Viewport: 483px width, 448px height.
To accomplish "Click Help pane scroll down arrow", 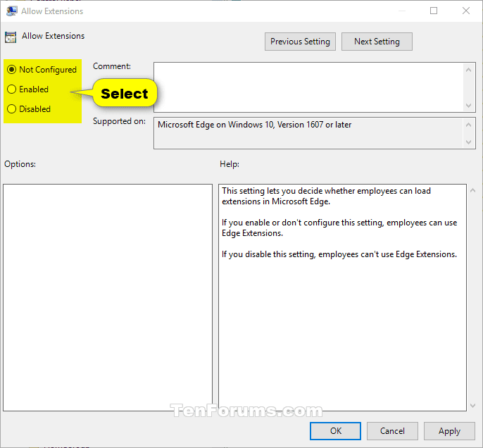I will (473, 406).
